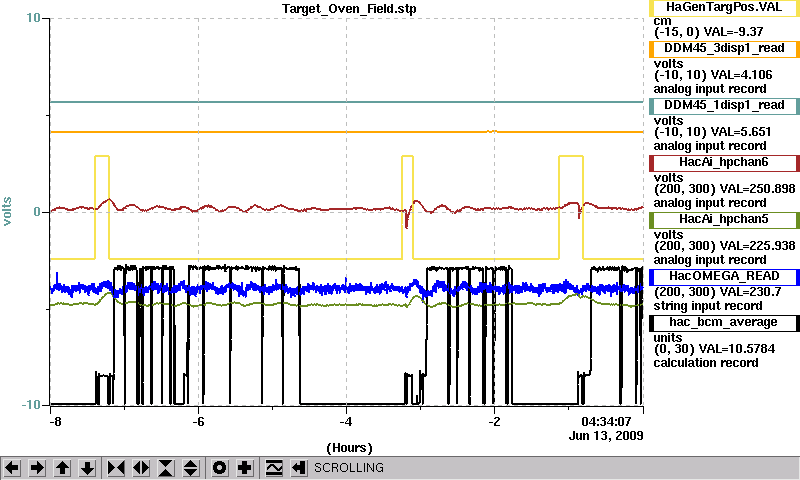The width and height of the screenshot is (800, 480).
Task: Click the '(Hours)' x-axis label
Action: coord(349,448)
